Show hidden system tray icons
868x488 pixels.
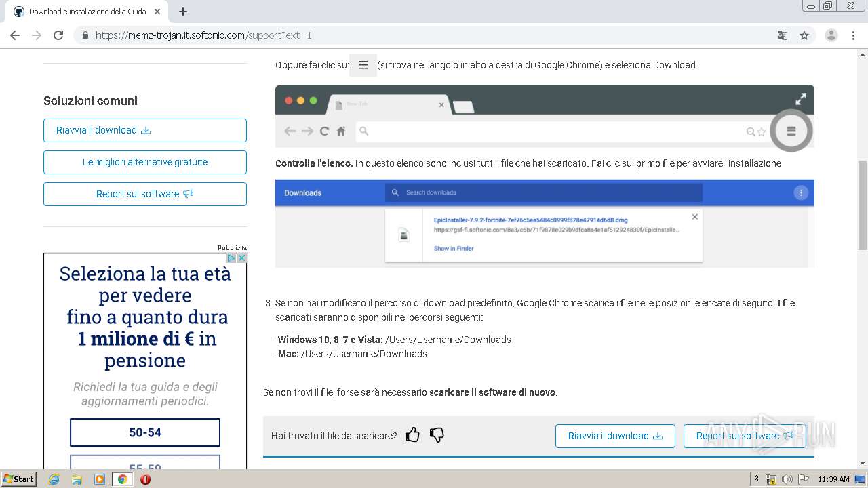pyautogui.click(x=756, y=479)
